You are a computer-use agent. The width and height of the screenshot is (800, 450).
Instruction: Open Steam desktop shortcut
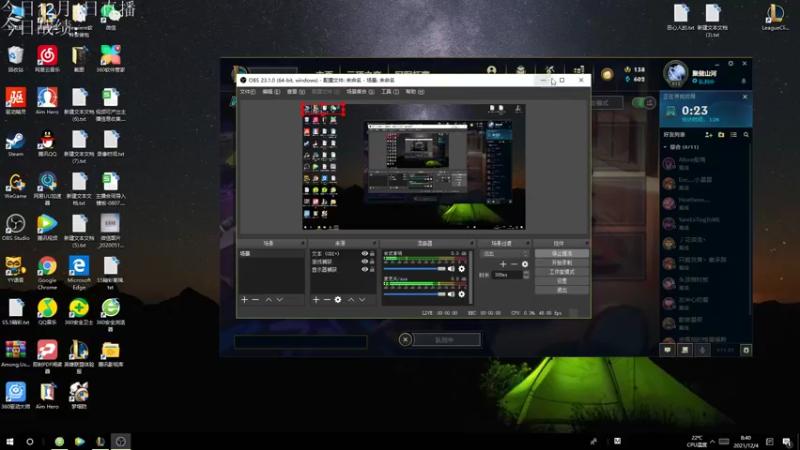[15, 144]
